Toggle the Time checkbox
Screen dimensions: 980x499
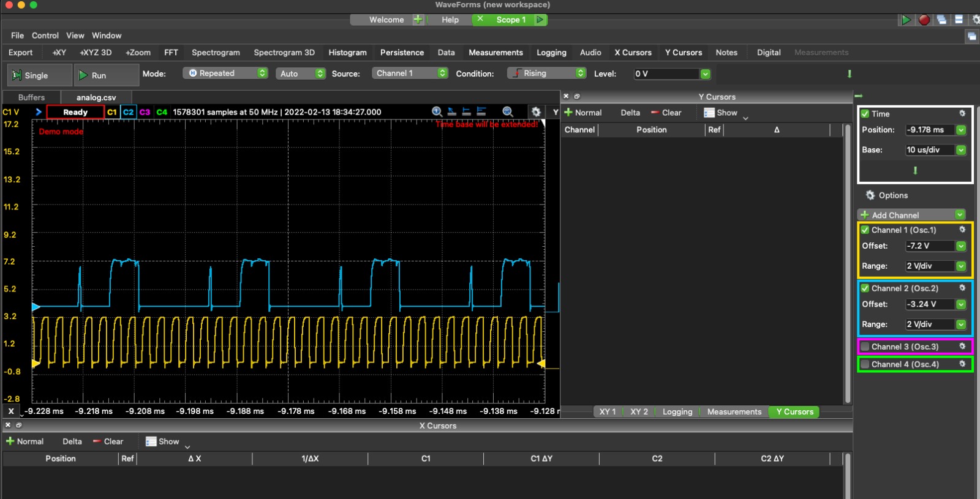coord(865,114)
